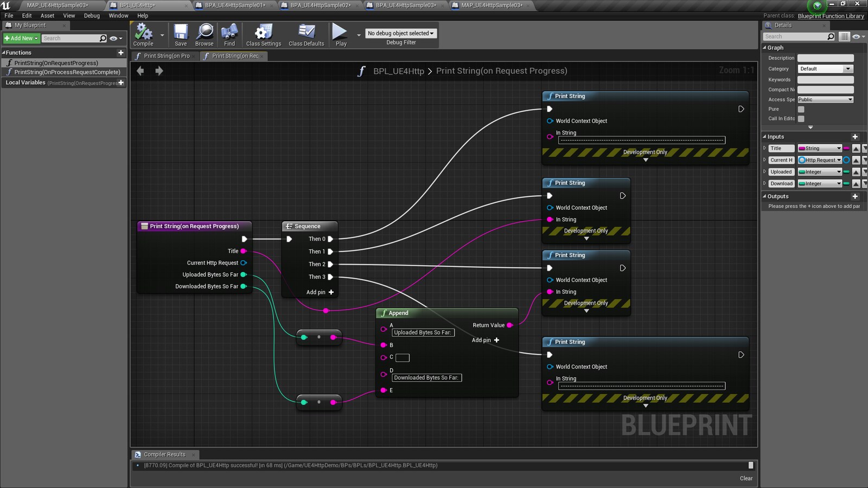Image resolution: width=868 pixels, height=488 pixels.
Task: Click BPL_UE4Http in the graph breadcrumb
Action: pyautogui.click(x=399, y=71)
